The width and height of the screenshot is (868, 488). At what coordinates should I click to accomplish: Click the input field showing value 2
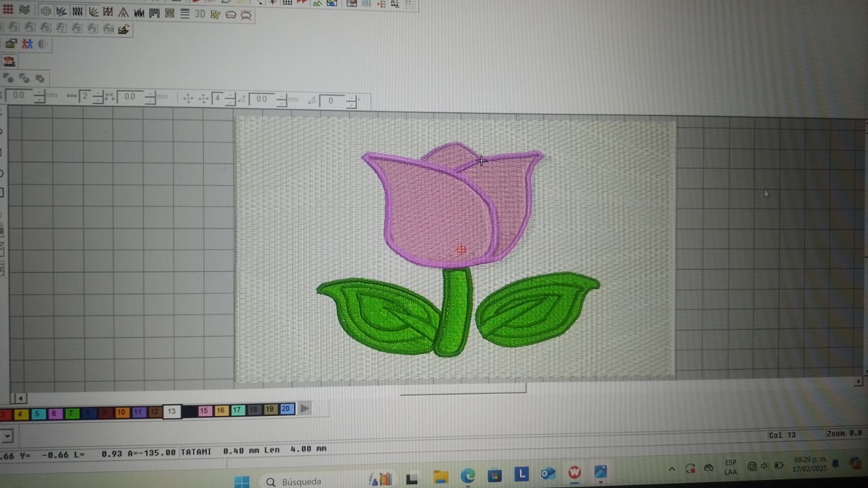tap(85, 96)
